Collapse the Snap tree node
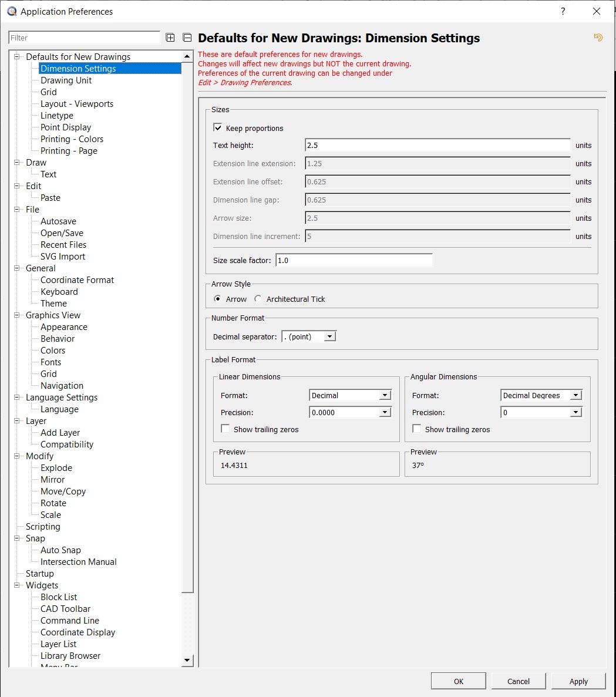The image size is (616, 697). 17,538
